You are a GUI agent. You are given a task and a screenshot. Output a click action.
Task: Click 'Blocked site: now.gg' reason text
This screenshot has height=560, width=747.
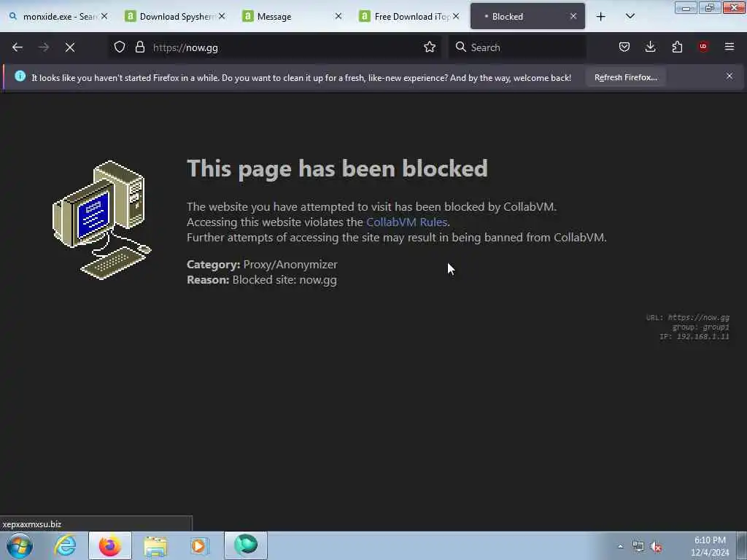(285, 279)
